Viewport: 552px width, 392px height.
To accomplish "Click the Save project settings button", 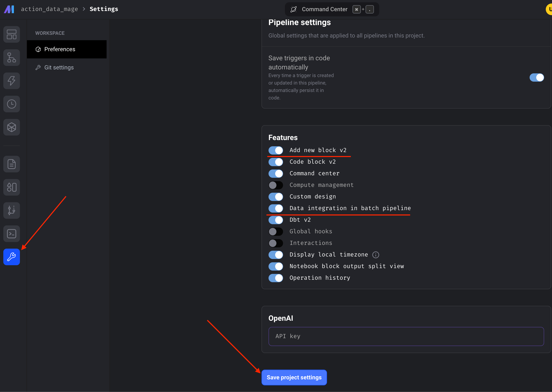I will tap(294, 377).
